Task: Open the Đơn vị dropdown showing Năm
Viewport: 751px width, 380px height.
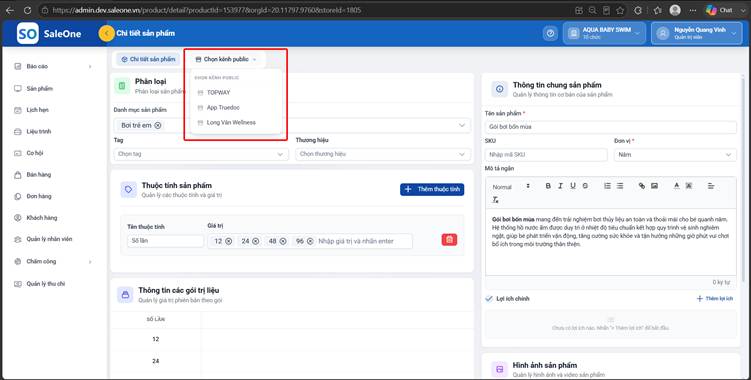Action: tap(675, 155)
